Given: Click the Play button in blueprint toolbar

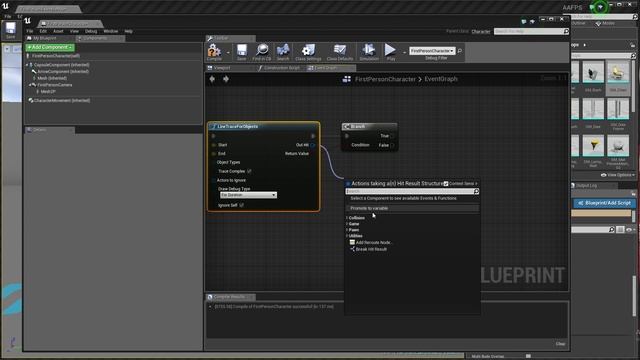Looking at the screenshot, I should [390, 50].
